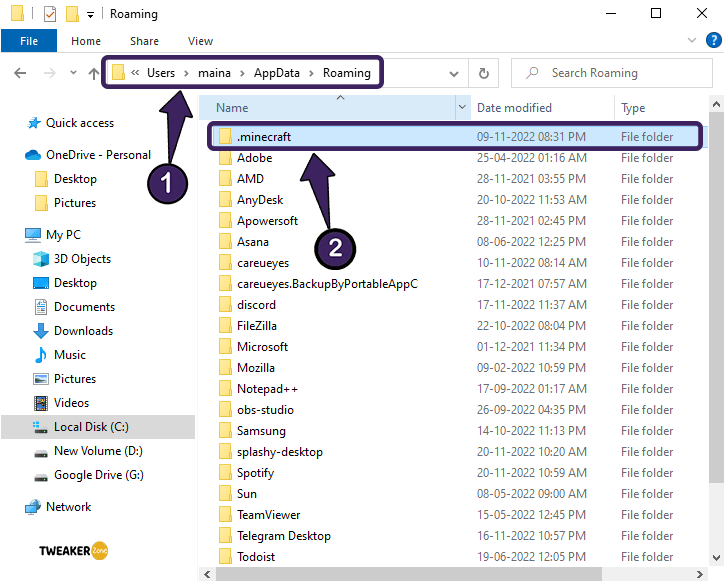Click Users in the address breadcrumb

click(161, 73)
